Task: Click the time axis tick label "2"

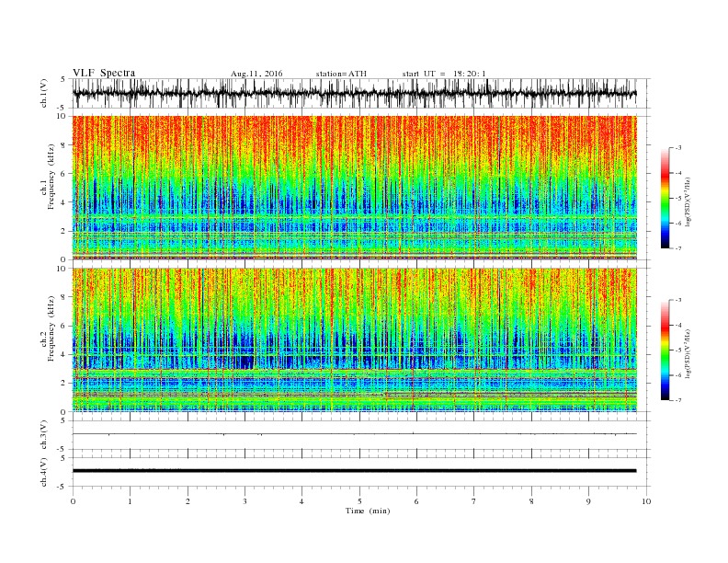Action: 188,501
